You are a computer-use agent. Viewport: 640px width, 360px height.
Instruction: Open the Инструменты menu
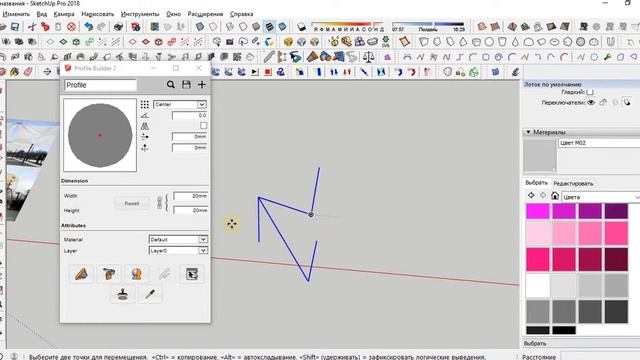pyautogui.click(x=140, y=14)
